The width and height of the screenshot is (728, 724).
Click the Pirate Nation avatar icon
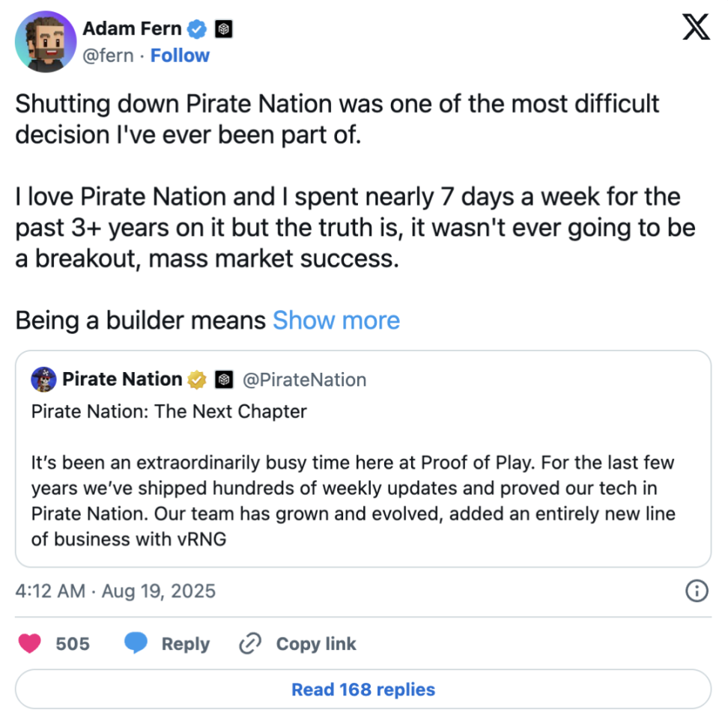(43, 380)
